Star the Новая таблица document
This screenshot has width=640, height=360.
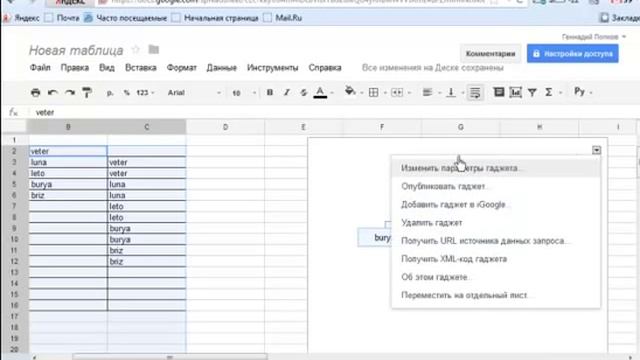coord(136,50)
